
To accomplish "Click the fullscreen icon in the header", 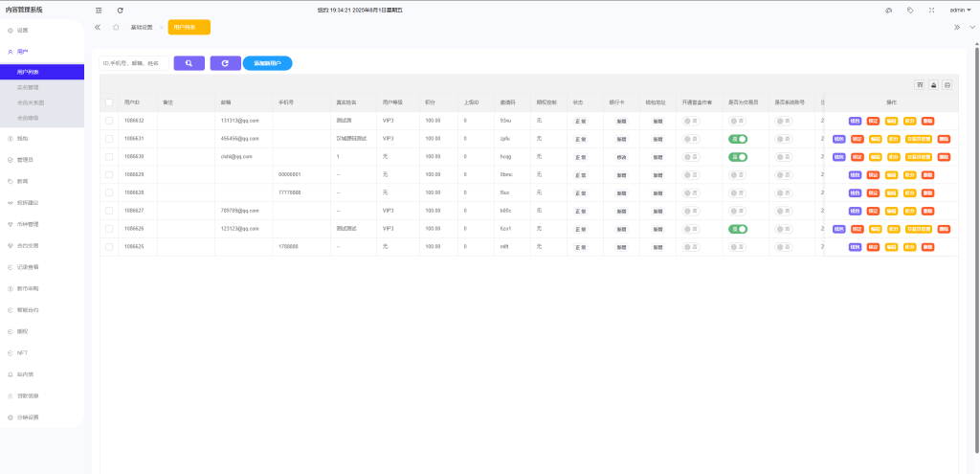I will (x=931, y=10).
